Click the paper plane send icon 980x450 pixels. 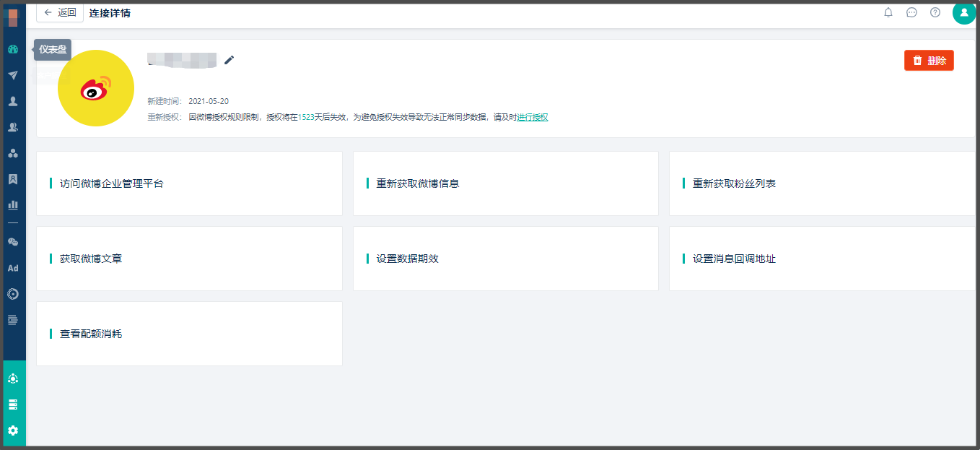13,75
